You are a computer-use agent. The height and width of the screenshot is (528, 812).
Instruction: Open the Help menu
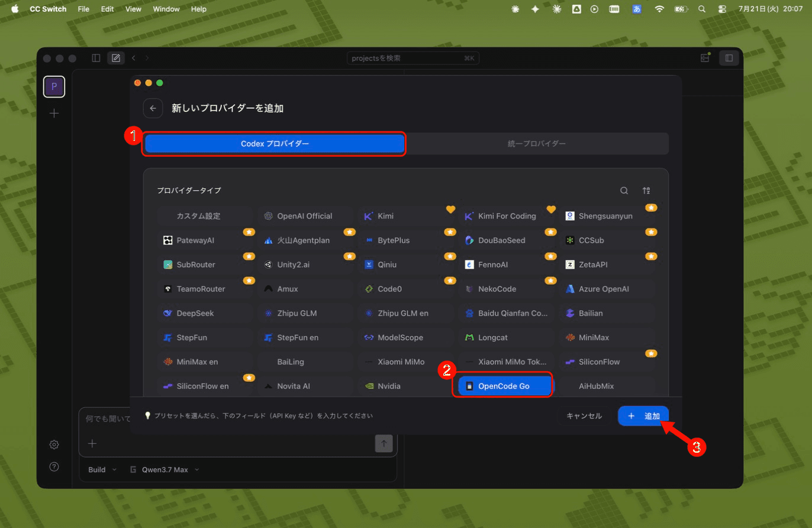[199, 9]
